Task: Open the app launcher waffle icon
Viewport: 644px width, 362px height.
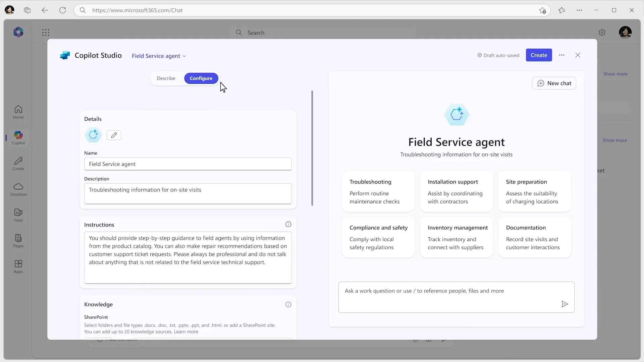Action: tap(46, 32)
